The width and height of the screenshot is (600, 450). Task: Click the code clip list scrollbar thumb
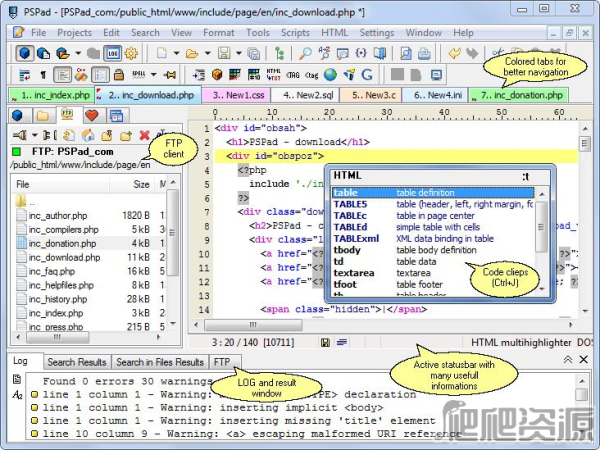[541, 227]
